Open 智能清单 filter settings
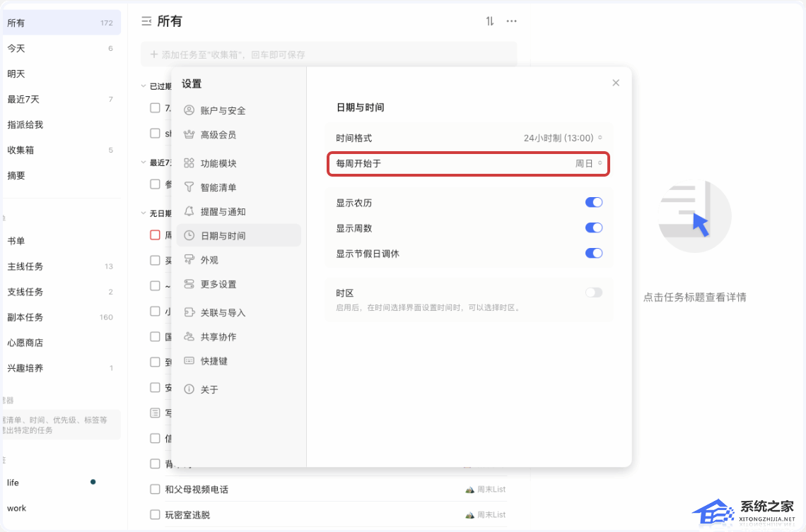 pyautogui.click(x=218, y=187)
